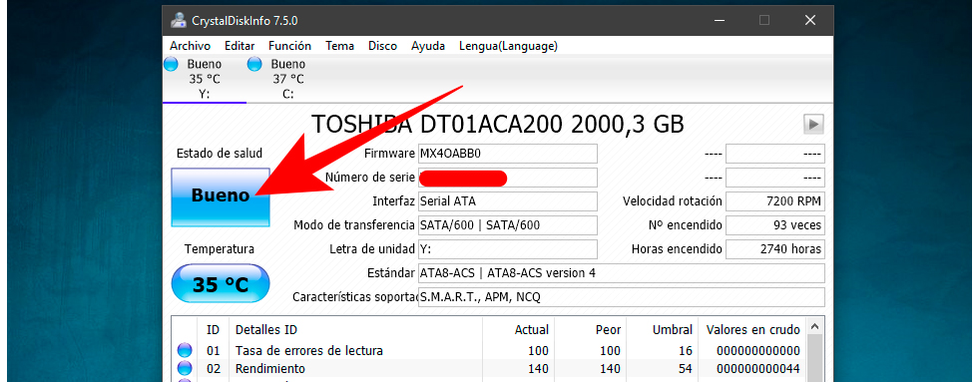Click the blue status orb for disk Y:
The width and height of the screenshot is (980, 382).
[171, 64]
